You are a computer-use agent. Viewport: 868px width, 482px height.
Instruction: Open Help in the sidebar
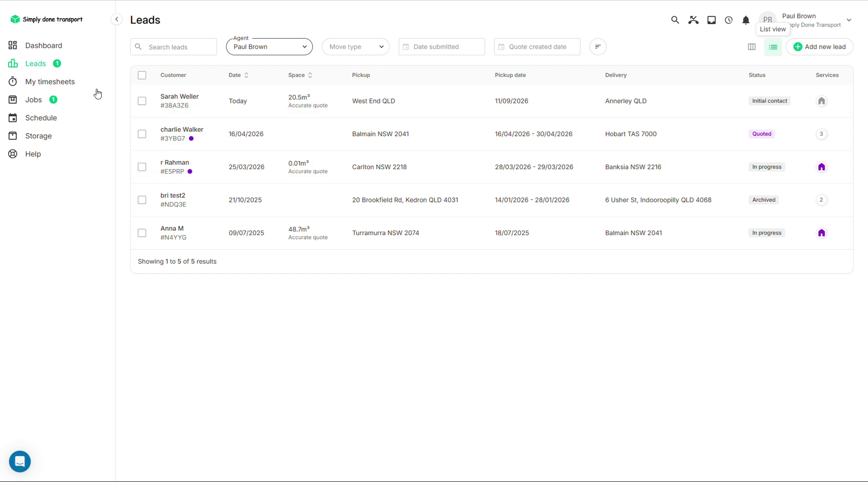[x=33, y=154]
